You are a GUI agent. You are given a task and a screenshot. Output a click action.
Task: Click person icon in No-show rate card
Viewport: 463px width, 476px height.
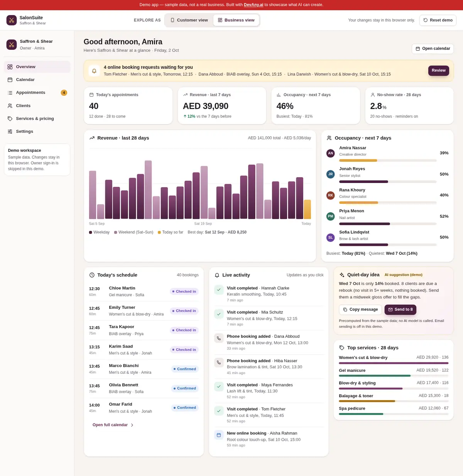pos(373,95)
